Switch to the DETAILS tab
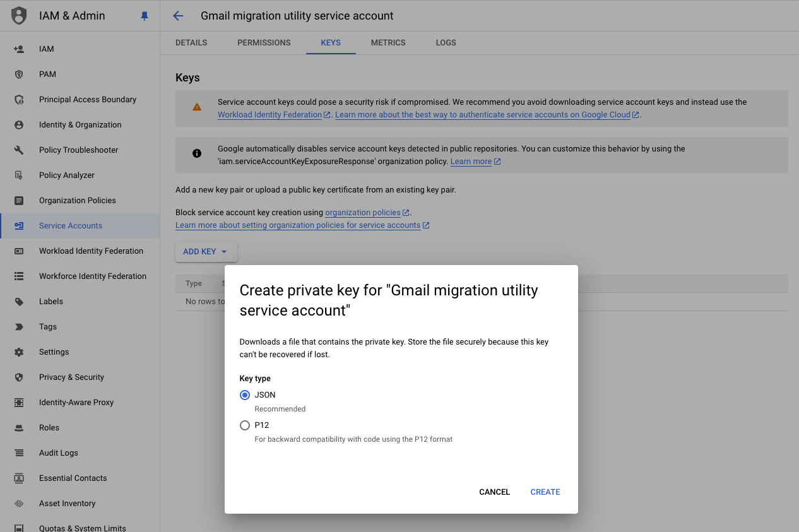The image size is (799, 532). click(x=191, y=43)
